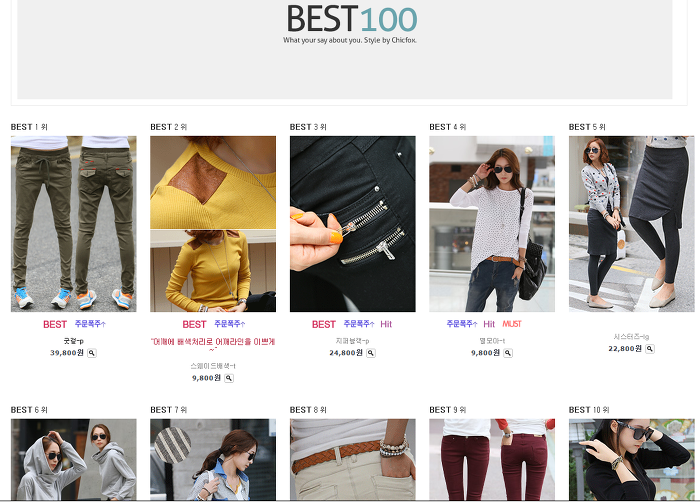Open the BEST 9 burgundy pants image
700x503 pixels.
coord(492,459)
